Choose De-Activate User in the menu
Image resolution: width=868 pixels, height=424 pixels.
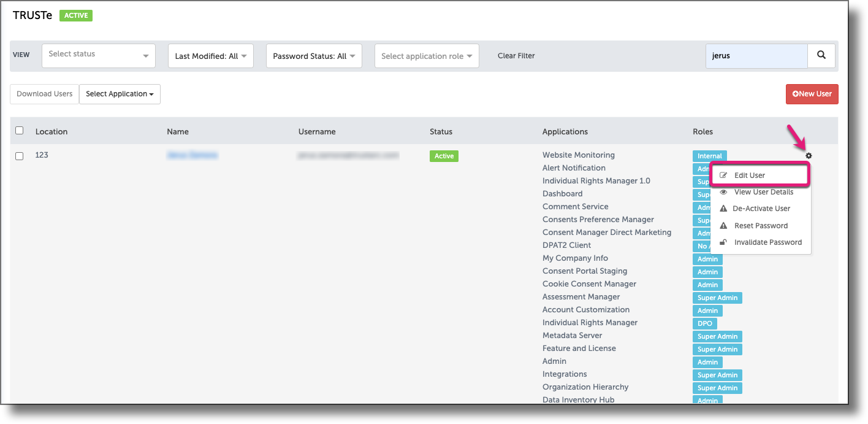click(760, 209)
